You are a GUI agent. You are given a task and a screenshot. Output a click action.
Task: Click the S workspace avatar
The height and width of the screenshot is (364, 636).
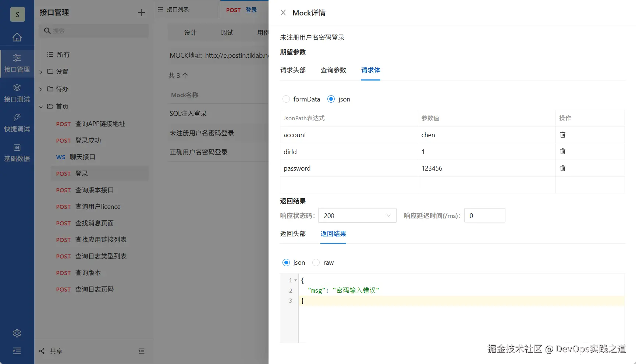point(17,14)
